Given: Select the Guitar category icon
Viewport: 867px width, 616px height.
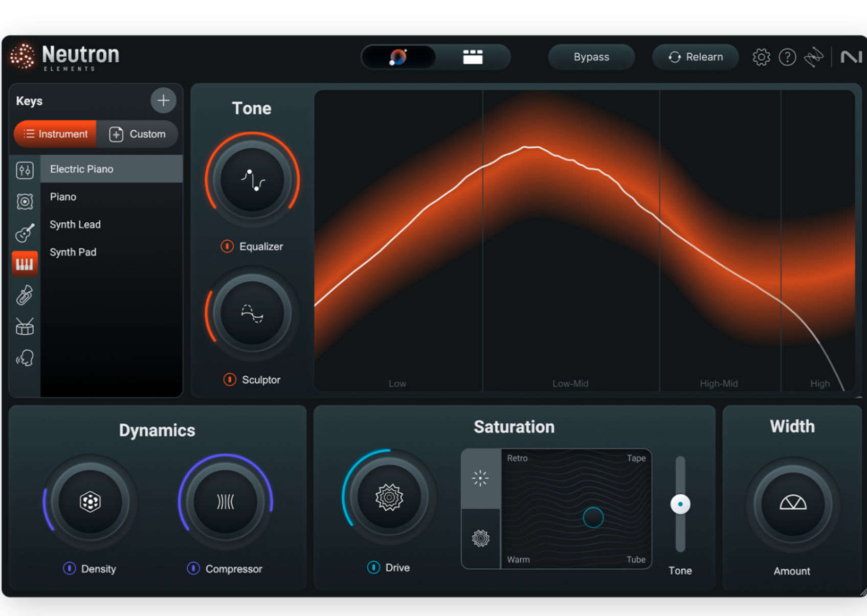Looking at the screenshot, I should click(25, 233).
